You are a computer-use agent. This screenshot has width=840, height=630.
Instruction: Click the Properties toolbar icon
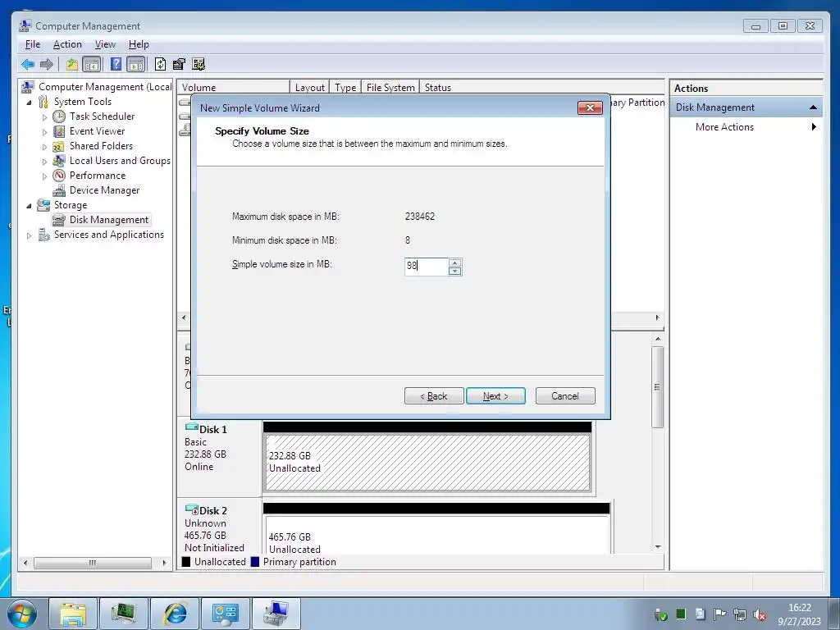[179, 65]
